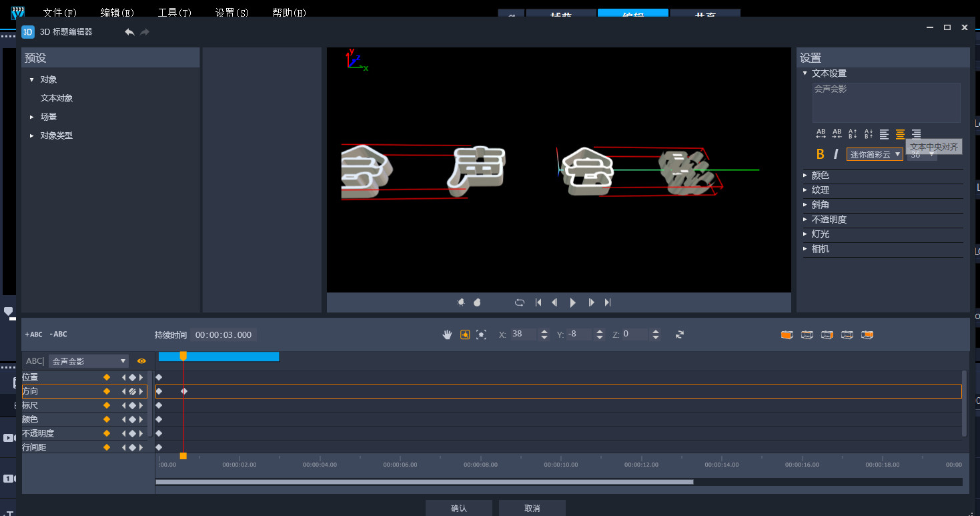Select 文本对象 in presets tree

pyautogui.click(x=57, y=98)
